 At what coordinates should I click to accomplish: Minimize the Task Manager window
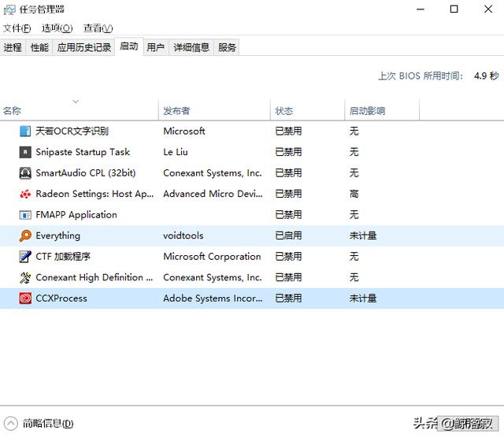421,9
